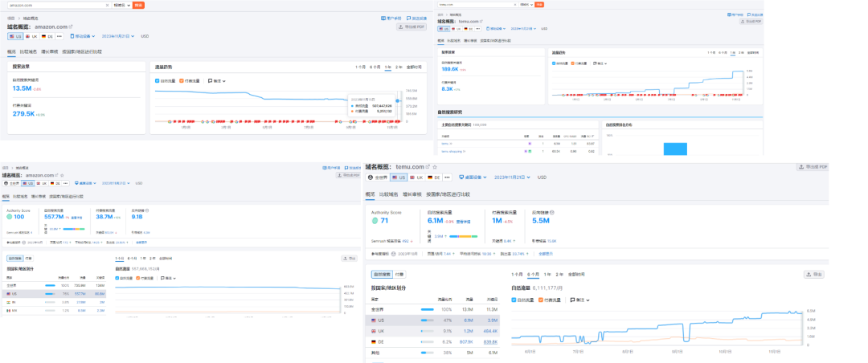Open 全部显示 link in bottom temu.com panel

[546, 254]
